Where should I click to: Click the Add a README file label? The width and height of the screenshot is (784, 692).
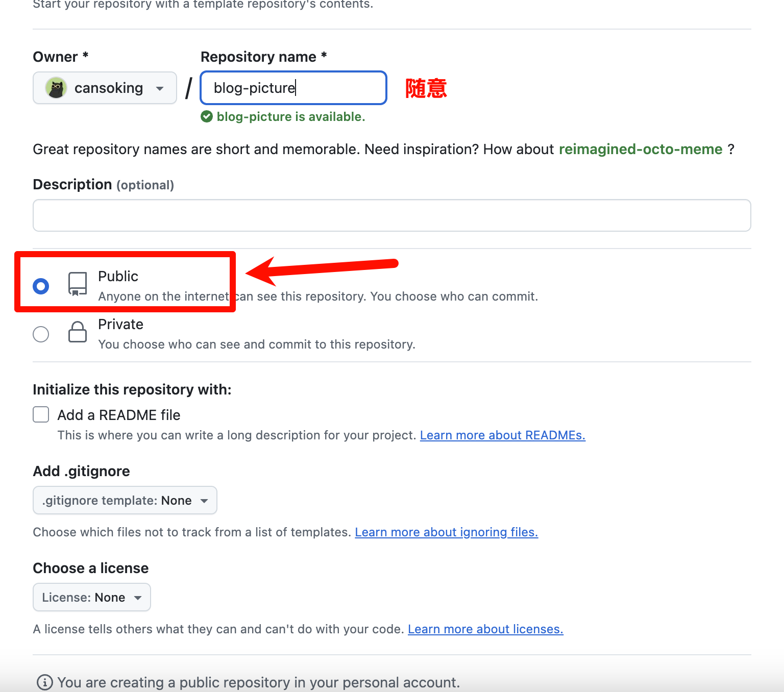pos(119,415)
